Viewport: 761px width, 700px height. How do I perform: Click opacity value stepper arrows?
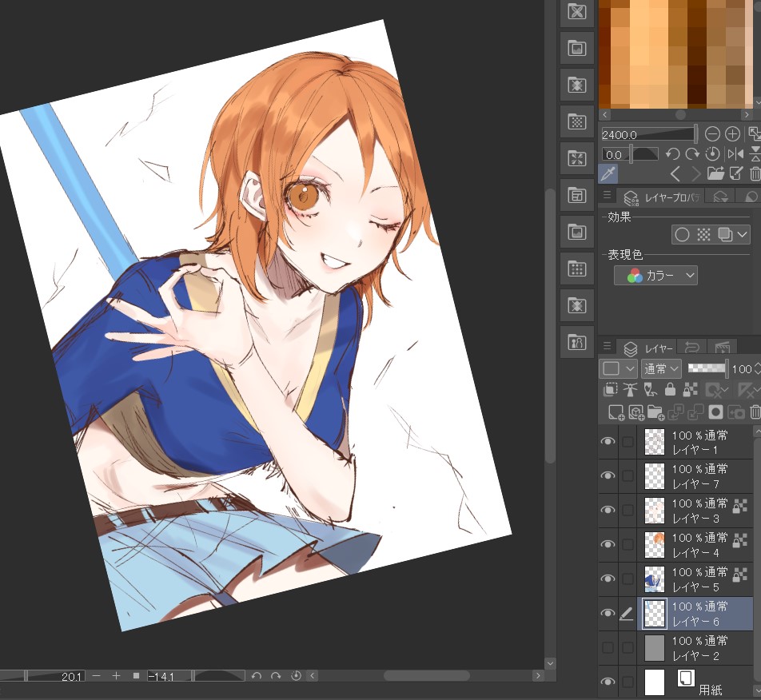tap(758, 369)
